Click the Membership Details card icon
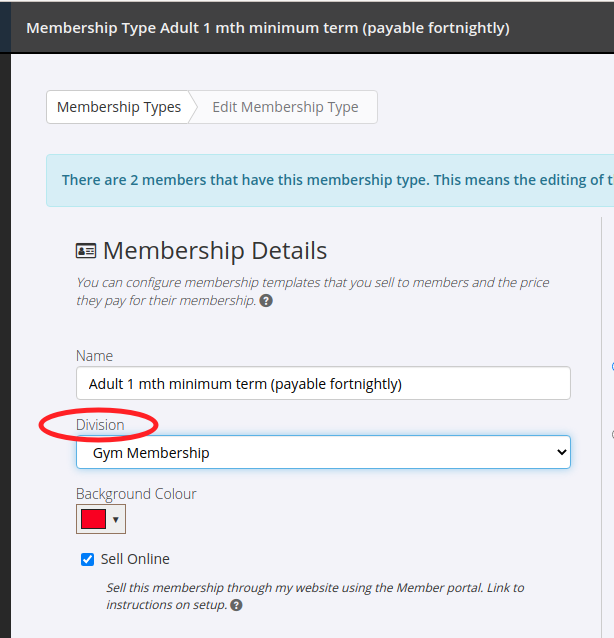Screen dimensions: 614x638 click(86, 251)
